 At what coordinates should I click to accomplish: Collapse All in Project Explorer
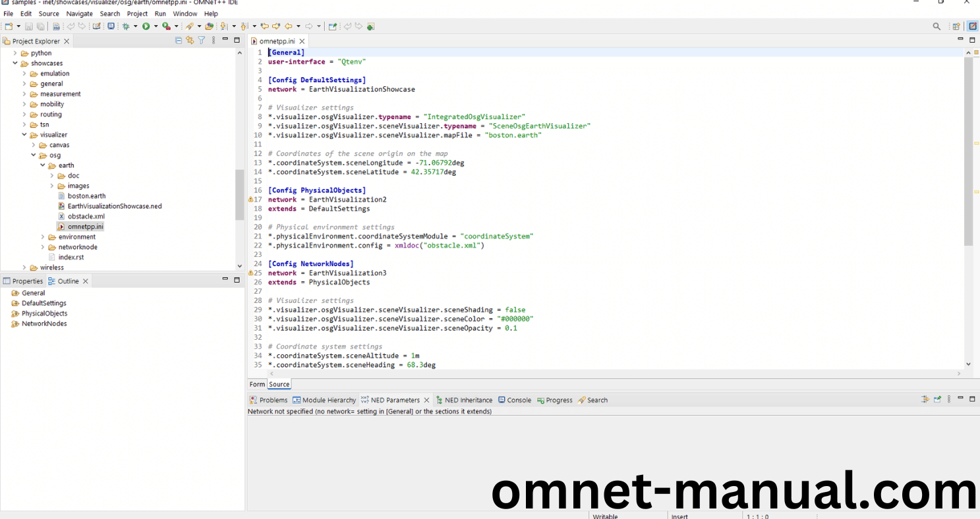point(179,41)
